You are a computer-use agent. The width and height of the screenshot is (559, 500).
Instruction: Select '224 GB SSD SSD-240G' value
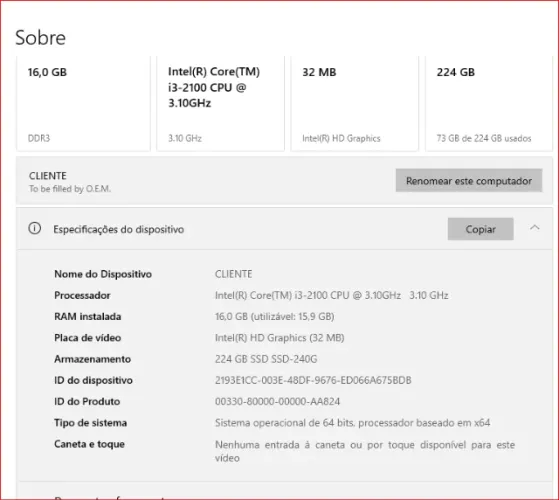[266, 359]
